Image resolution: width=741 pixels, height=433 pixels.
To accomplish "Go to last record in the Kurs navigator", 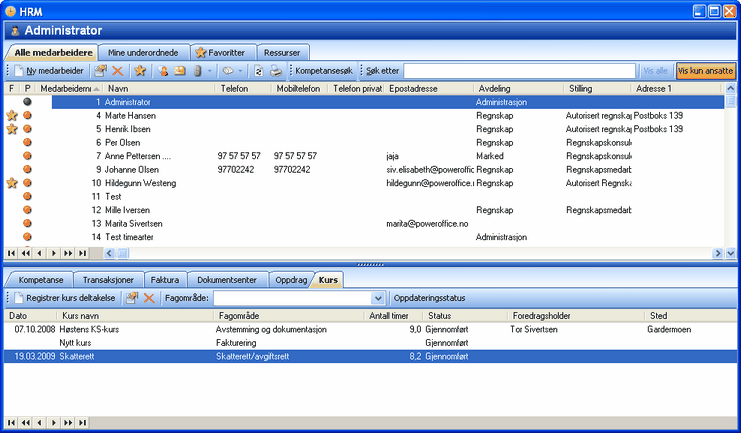I will point(82,423).
